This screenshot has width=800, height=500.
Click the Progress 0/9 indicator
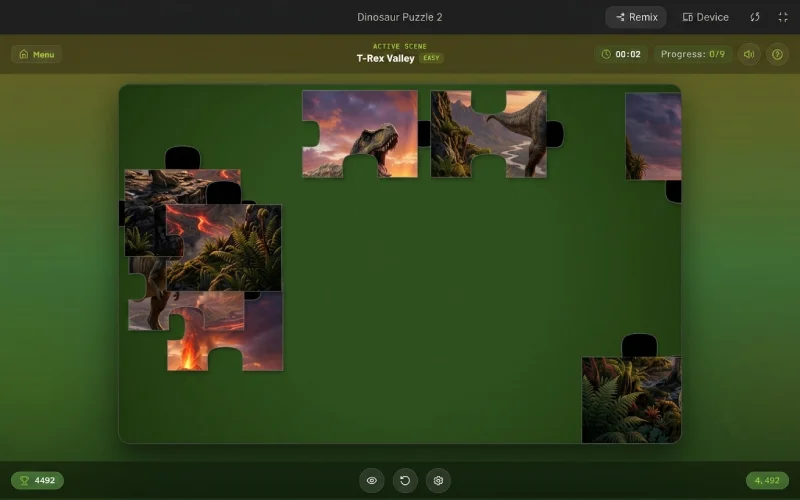click(692, 54)
